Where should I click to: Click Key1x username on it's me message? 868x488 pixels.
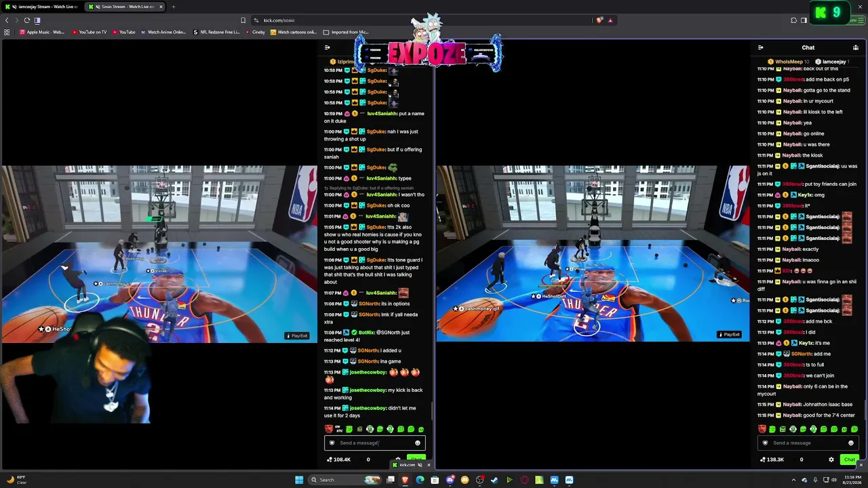pos(806,343)
